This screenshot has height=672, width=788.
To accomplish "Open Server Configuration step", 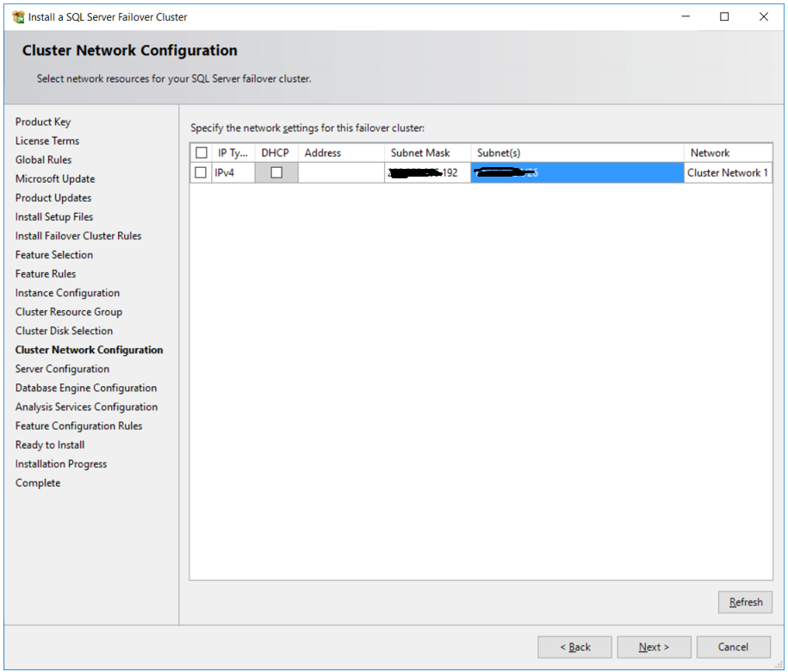I will 62,369.
